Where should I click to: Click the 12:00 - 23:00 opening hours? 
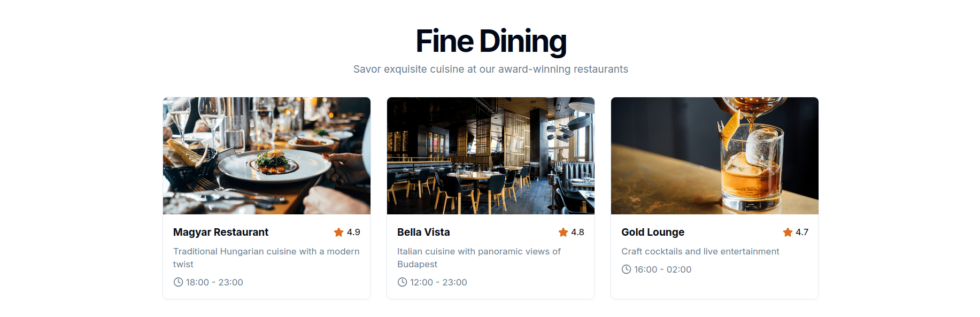(x=438, y=282)
